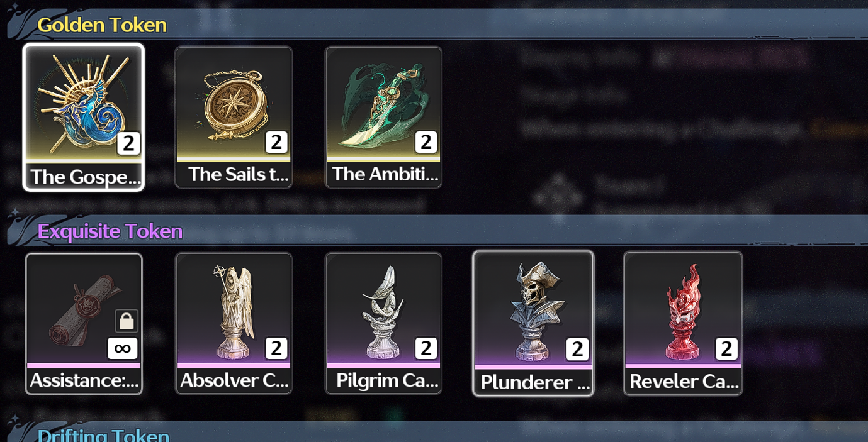
Task: Click the Absolver token name label
Action: tap(234, 380)
